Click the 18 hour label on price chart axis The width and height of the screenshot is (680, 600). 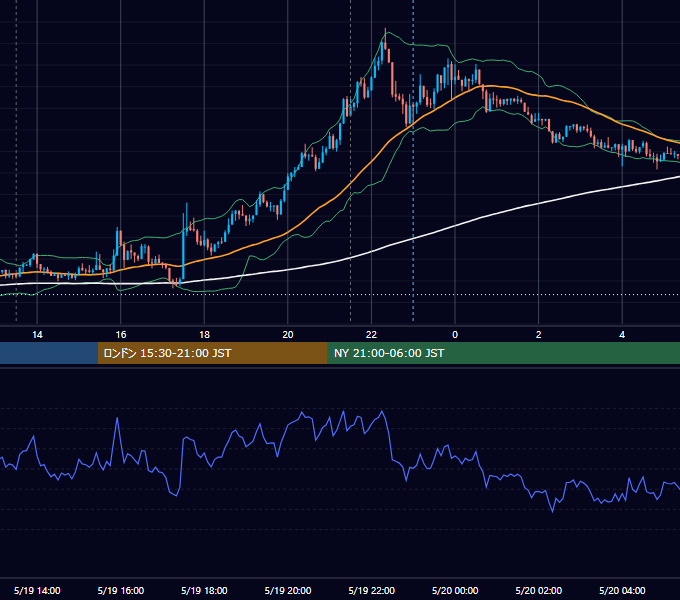click(204, 335)
